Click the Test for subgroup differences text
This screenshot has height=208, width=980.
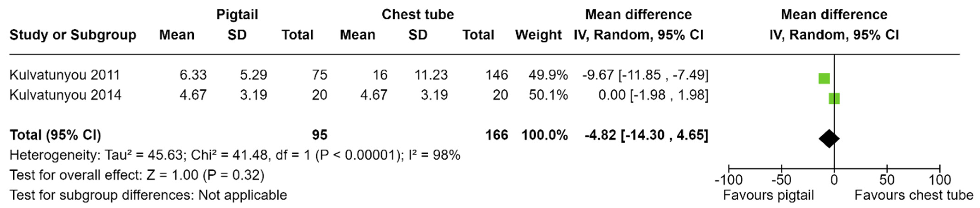(x=148, y=195)
